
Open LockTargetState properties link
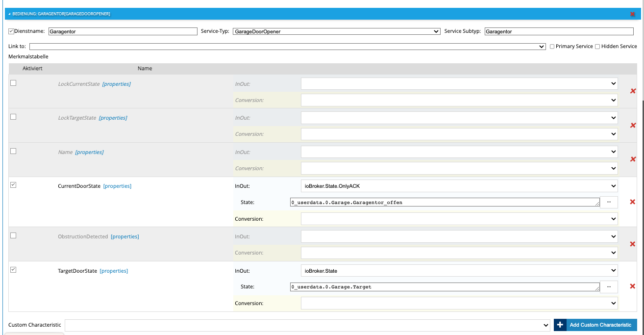[x=113, y=118]
